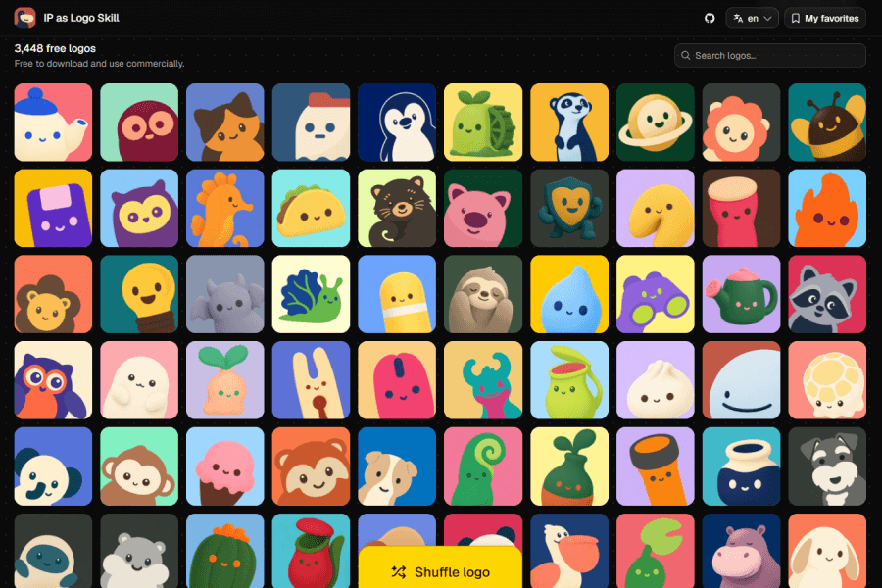Screen dimensions: 882x588
Task: Select the gray bat logo
Action: [225, 294]
